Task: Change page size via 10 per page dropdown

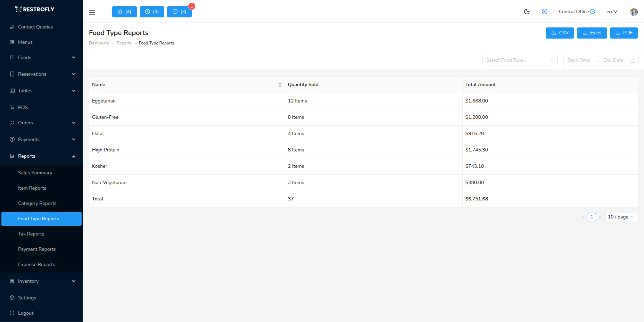Action: tap(621, 217)
